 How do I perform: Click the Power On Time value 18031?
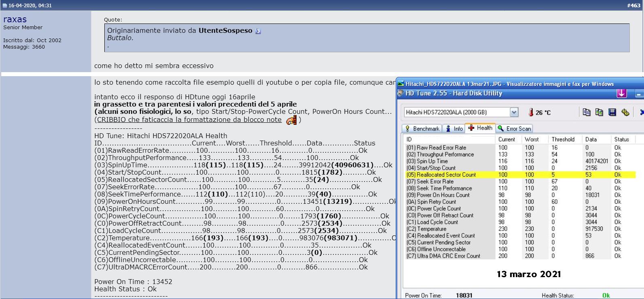[464, 295]
